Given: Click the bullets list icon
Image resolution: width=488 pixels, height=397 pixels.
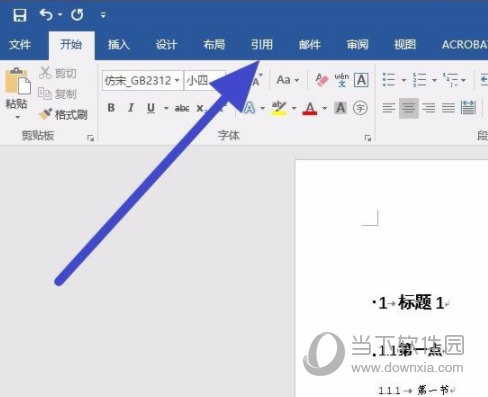Looking at the screenshot, I should pos(389,80).
